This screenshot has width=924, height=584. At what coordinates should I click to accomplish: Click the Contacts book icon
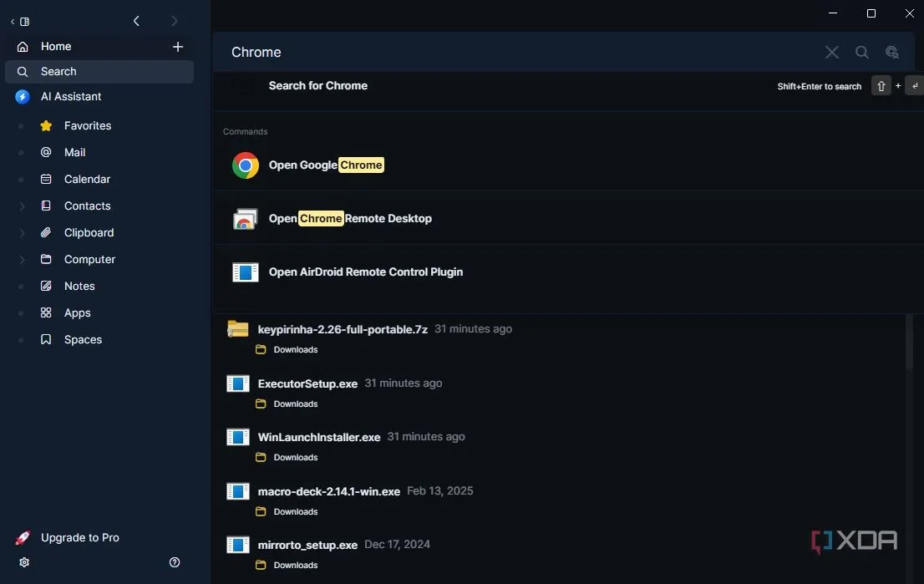tap(46, 206)
